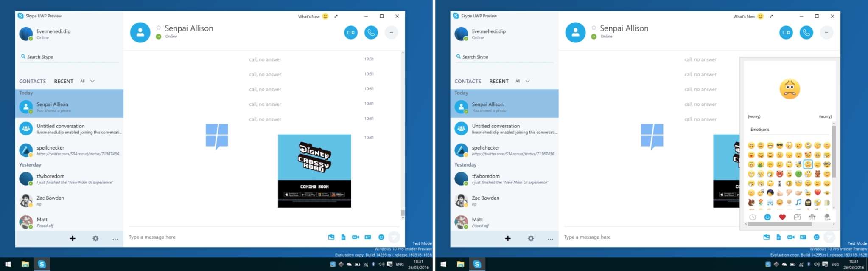Toggle favorite star for Senpai Allison in right window
868x271 pixels.
(x=594, y=28)
